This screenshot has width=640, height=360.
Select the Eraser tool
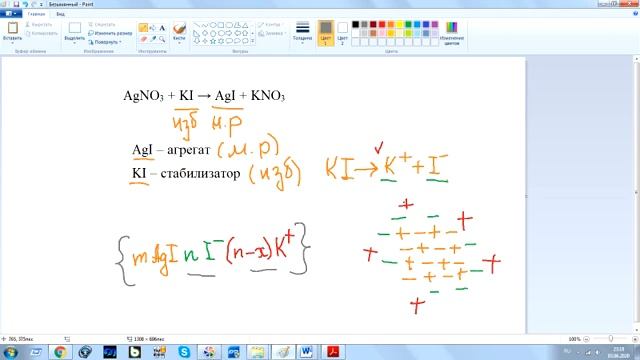click(x=143, y=39)
